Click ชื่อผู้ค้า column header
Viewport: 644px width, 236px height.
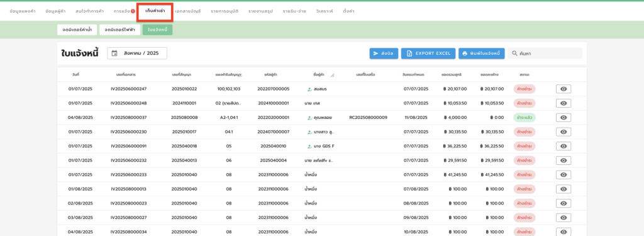(x=319, y=75)
